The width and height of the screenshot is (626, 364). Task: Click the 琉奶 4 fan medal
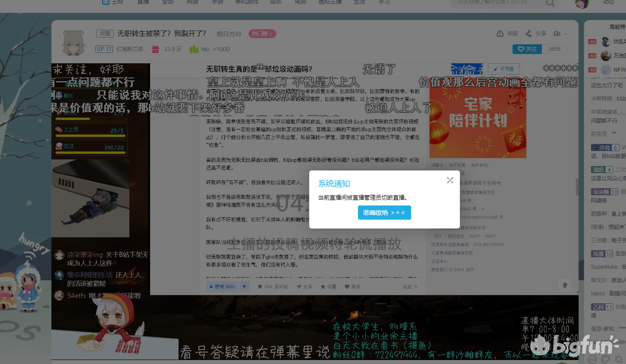pos(603,170)
